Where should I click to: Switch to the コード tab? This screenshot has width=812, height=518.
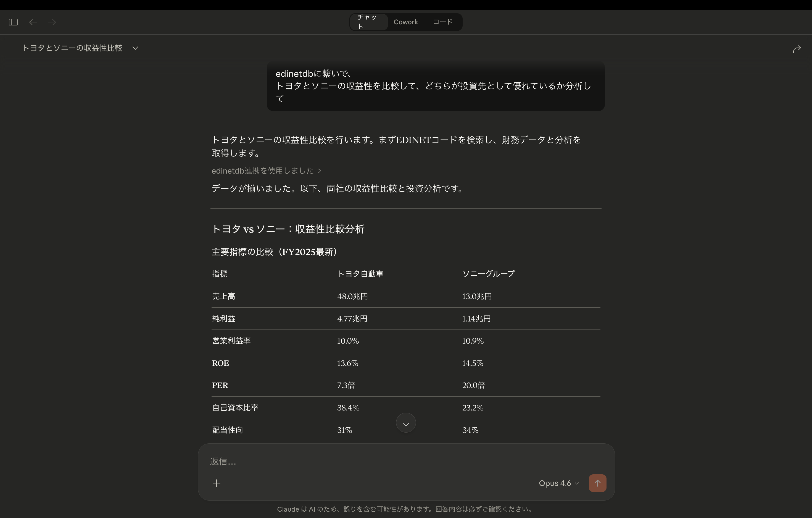(443, 22)
